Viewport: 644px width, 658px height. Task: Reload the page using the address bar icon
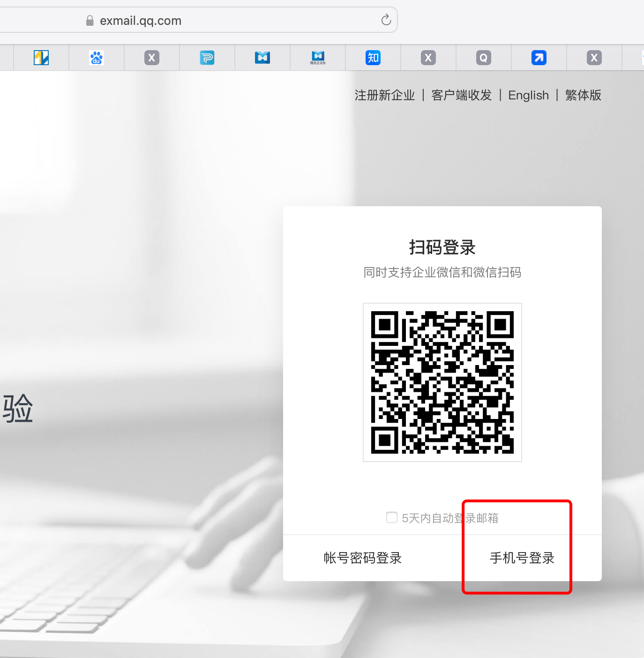[386, 20]
